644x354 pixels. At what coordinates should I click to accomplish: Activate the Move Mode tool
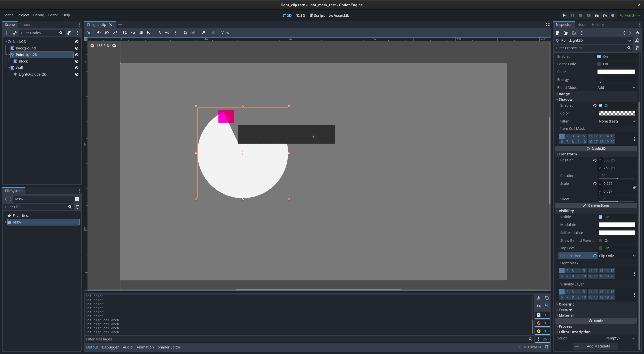[99, 33]
